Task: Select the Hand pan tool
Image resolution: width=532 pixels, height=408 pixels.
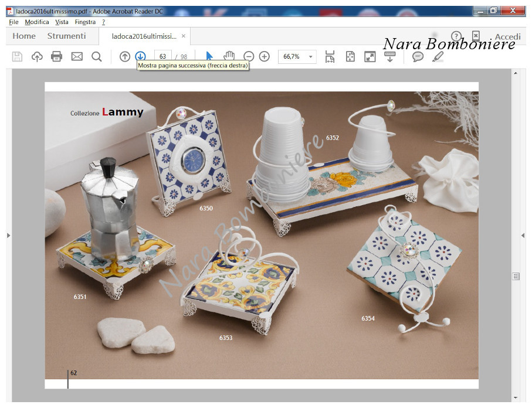Action: click(229, 56)
